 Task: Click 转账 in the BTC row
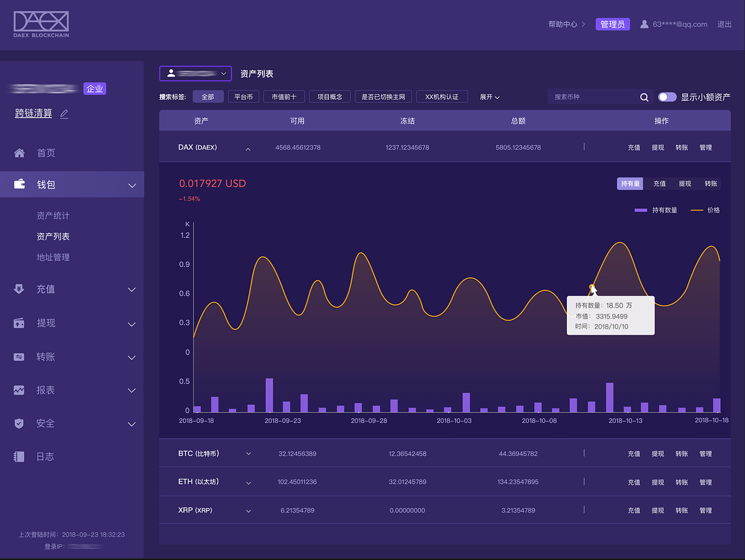(x=682, y=454)
